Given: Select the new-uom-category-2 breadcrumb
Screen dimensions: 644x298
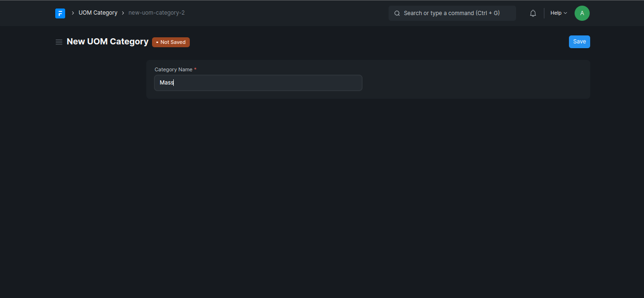Looking at the screenshot, I should pyautogui.click(x=156, y=13).
